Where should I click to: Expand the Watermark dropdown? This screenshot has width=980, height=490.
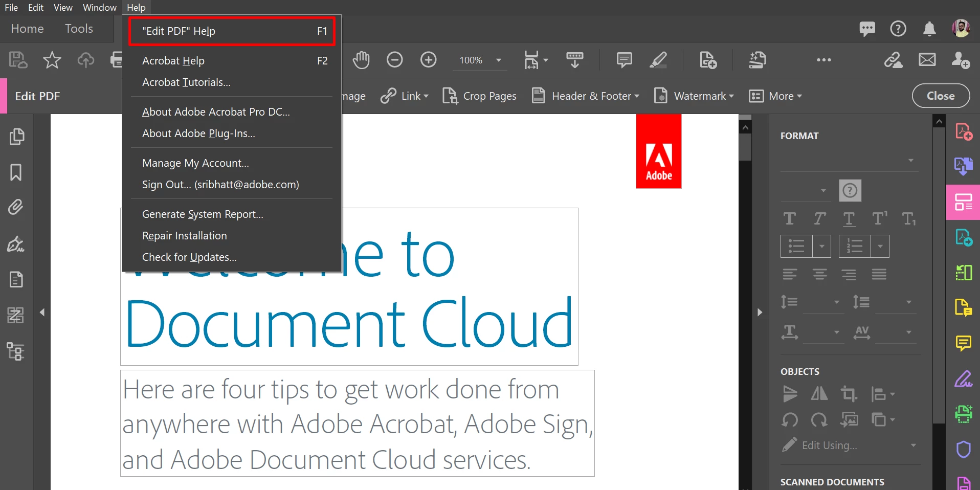[694, 96]
